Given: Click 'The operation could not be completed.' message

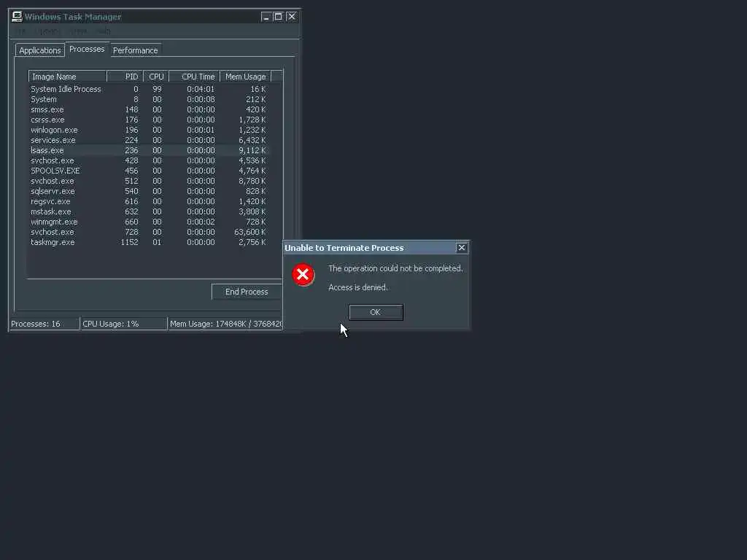Looking at the screenshot, I should point(395,268).
